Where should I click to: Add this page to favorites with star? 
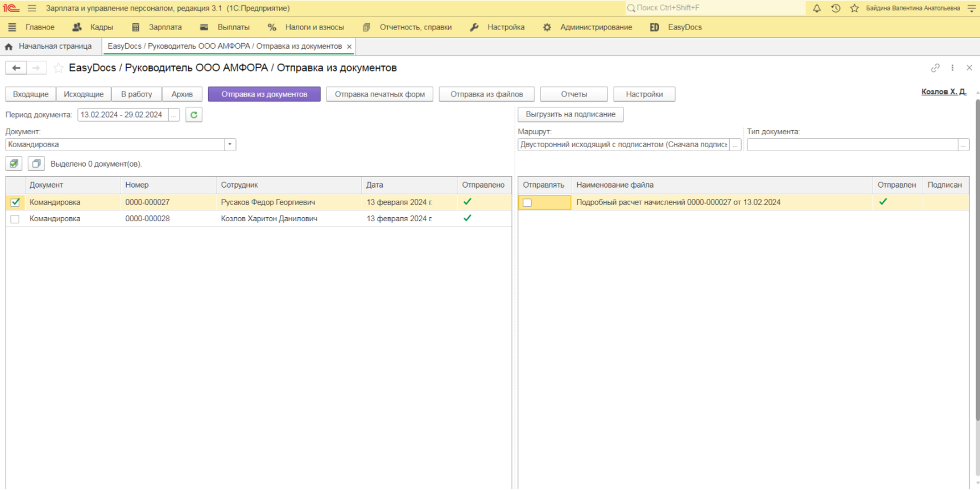58,68
